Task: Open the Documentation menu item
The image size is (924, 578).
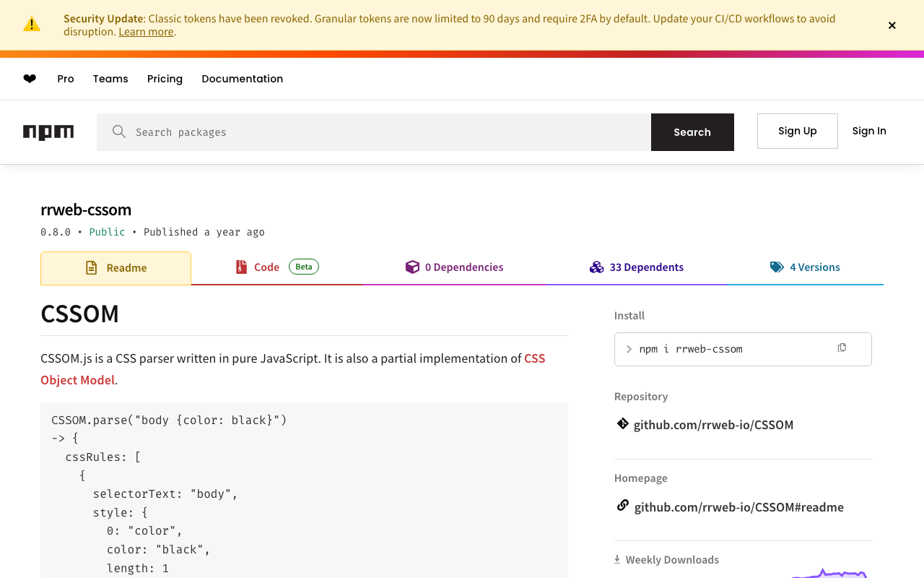Action: pos(243,79)
